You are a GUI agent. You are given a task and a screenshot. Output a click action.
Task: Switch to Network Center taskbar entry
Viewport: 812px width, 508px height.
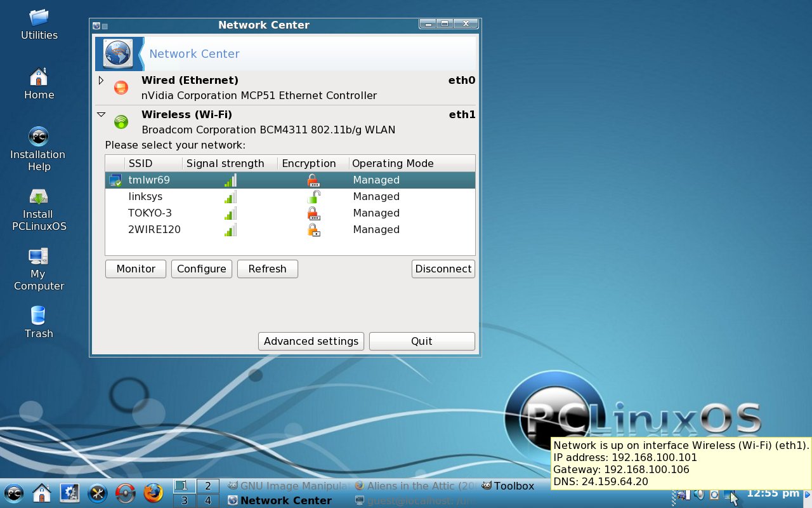point(289,500)
